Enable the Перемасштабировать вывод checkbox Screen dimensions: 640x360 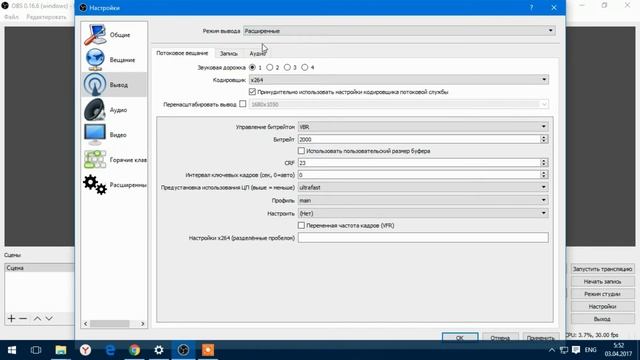click(x=242, y=104)
